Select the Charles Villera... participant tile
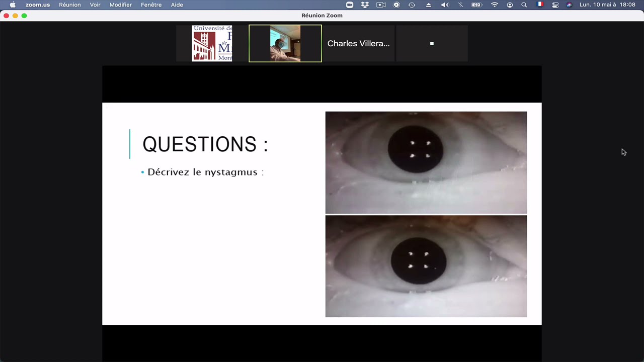The height and width of the screenshot is (362, 644). (359, 43)
